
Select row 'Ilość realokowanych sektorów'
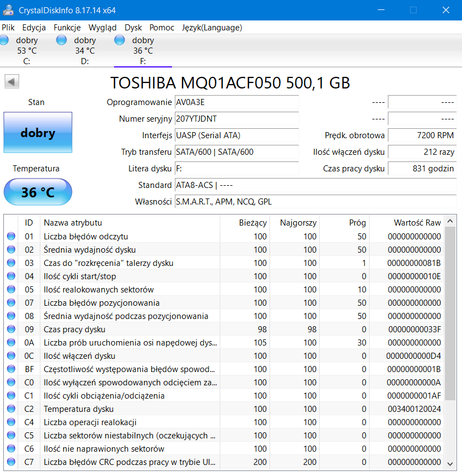(224, 289)
